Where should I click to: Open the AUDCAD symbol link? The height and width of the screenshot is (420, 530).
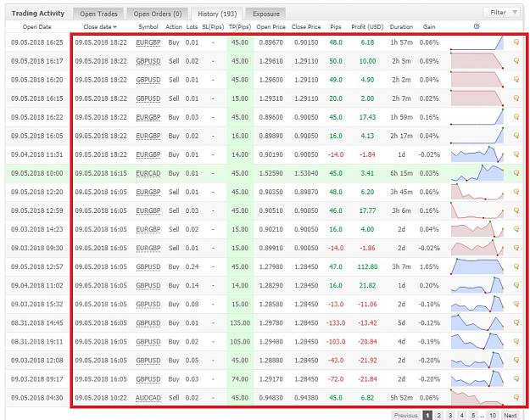tap(148, 398)
